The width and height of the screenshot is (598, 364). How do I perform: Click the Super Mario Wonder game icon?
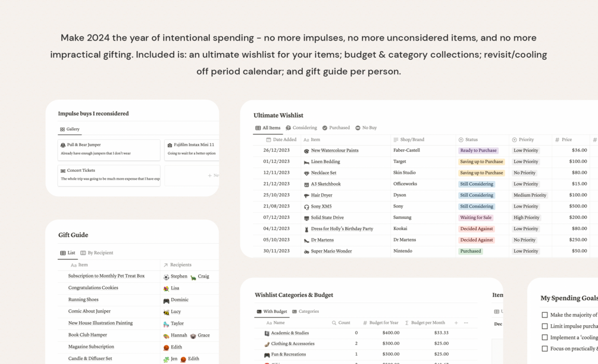tap(306, 252)
